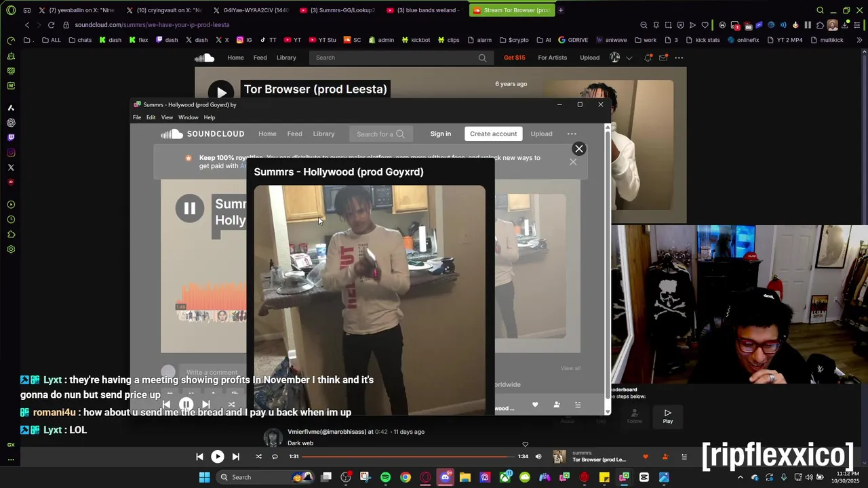Reload the page with the refresh icon

(51, 25)
